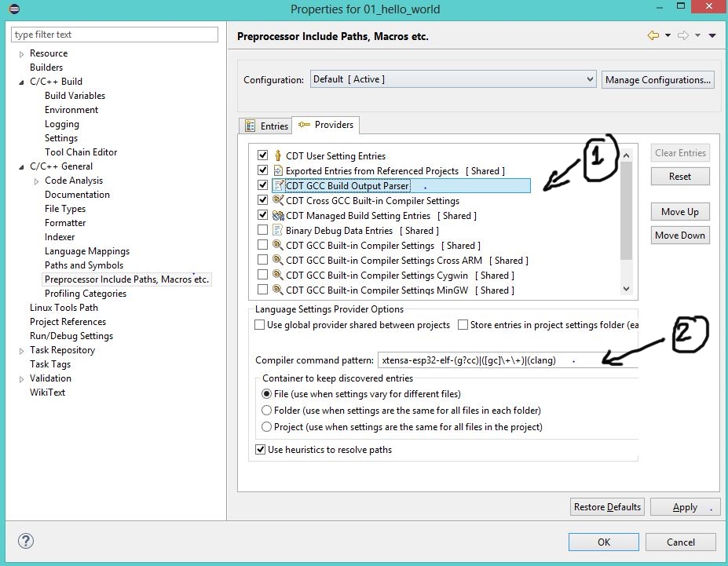Select the Folder container radio button
The height and width of the screenshot is (566, 728).
(x=267, y=411)
